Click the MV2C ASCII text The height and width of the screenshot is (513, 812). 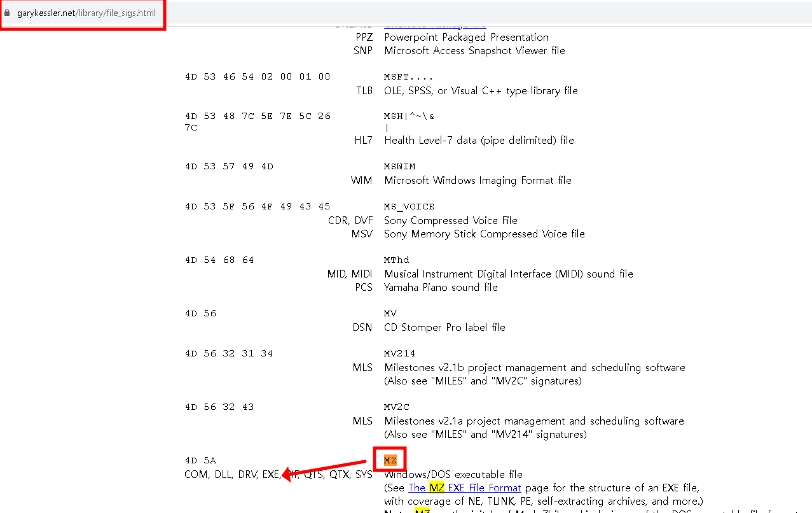(x=396, y=407)
